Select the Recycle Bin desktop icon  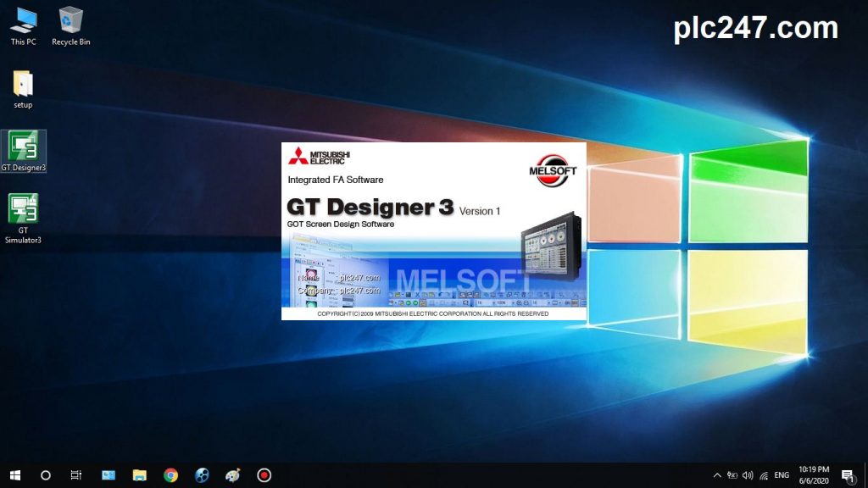click(x=71, y=26)
